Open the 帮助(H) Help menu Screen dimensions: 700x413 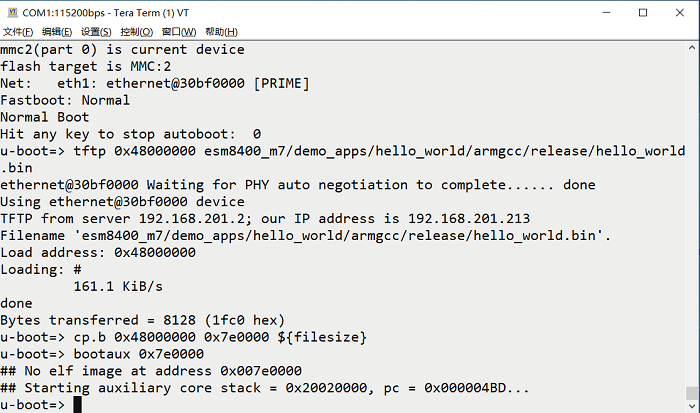221,32
